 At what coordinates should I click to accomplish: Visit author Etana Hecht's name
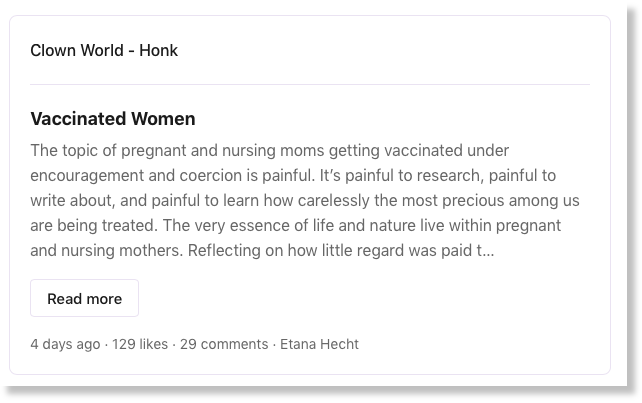(x=319, y=344)
